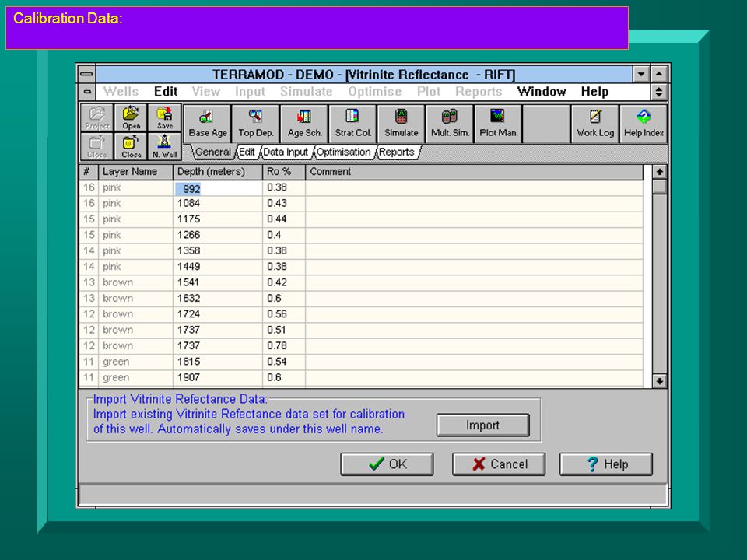Click the Mult. Sim. toolbar button
747x560 pixels.
pos(450,124)
